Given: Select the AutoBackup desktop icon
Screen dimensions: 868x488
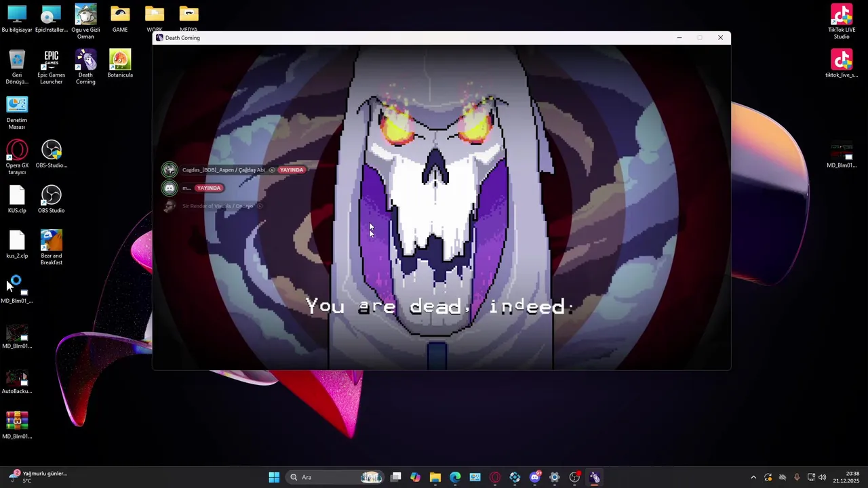Looking at the screenshot, I should 17,380.
